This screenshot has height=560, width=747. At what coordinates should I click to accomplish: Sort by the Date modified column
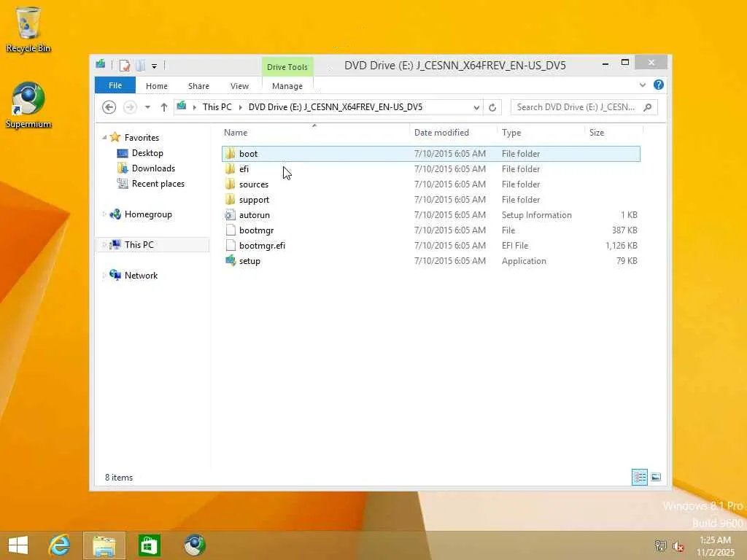pos(453,133)
